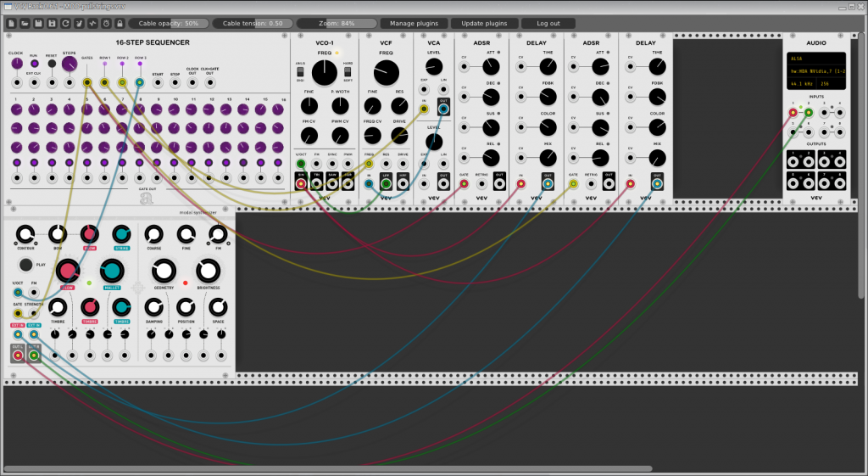Click the VCA upper OUT jack

pyautogui.click(x=443, y=109)
